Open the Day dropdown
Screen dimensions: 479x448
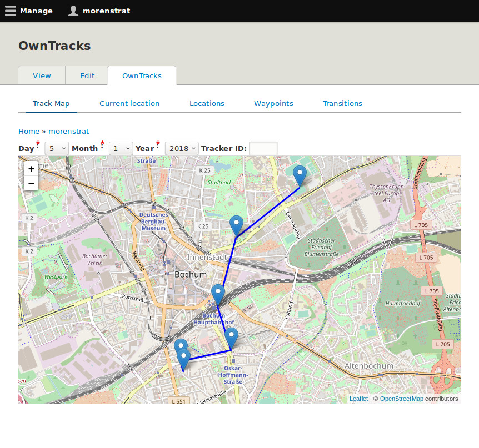(57, 149)
